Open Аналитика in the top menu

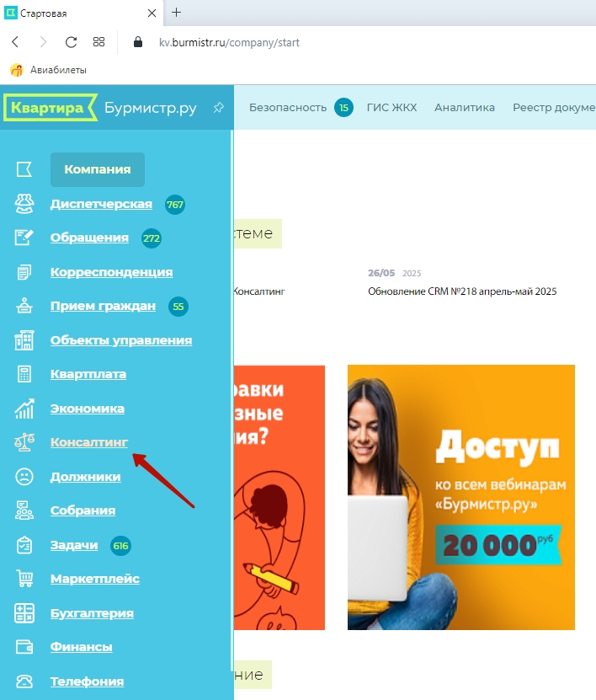click(x=465, y=108)
